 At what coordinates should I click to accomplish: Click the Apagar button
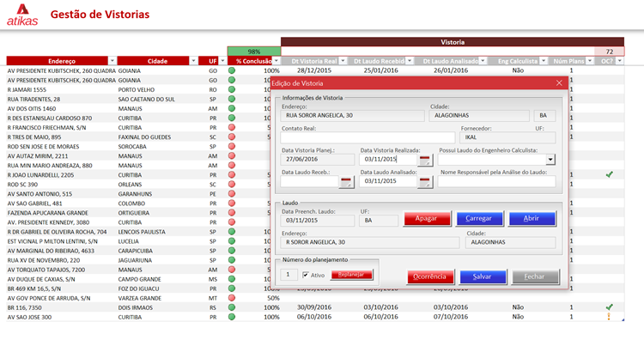pyautogui.click(x=427, y=219)
